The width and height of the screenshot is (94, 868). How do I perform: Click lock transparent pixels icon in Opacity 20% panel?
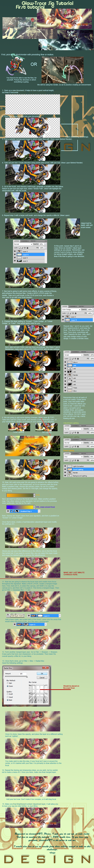70,432
